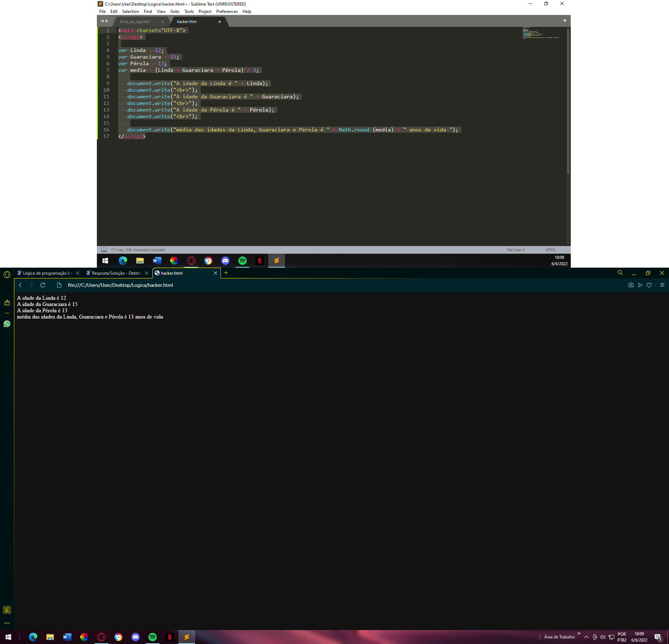This screenshot has width=669, height=644.
Task: Click the média das idades output line
Action: click(90, 317)
